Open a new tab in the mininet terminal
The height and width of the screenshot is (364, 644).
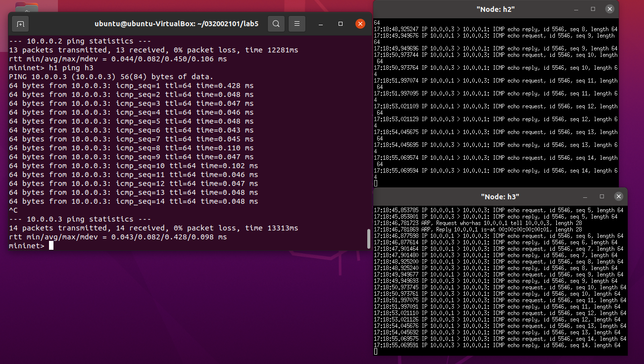pos(20,24)
